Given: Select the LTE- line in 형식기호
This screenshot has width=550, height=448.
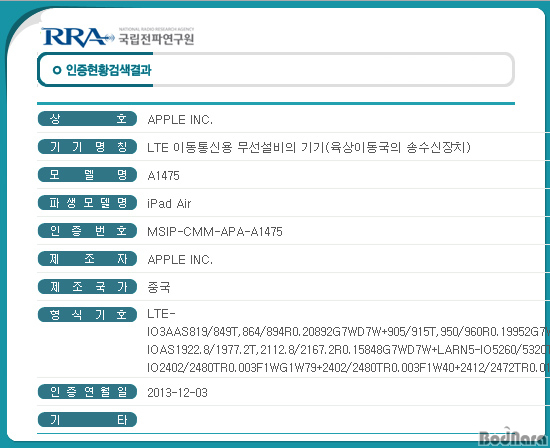Looking at the screenshot, I should tap(161, 314).
